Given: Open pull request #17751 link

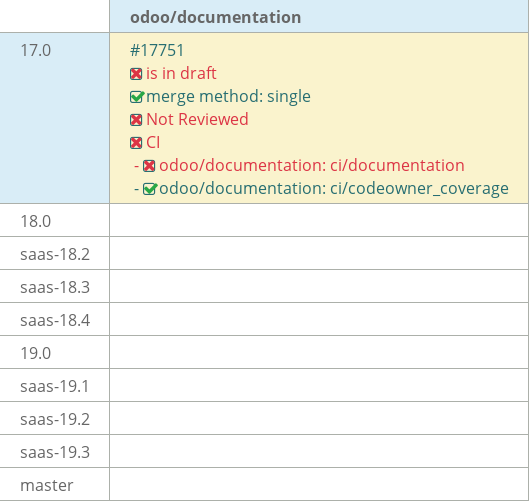Looking at the screenshot, I should coord(157,51).
